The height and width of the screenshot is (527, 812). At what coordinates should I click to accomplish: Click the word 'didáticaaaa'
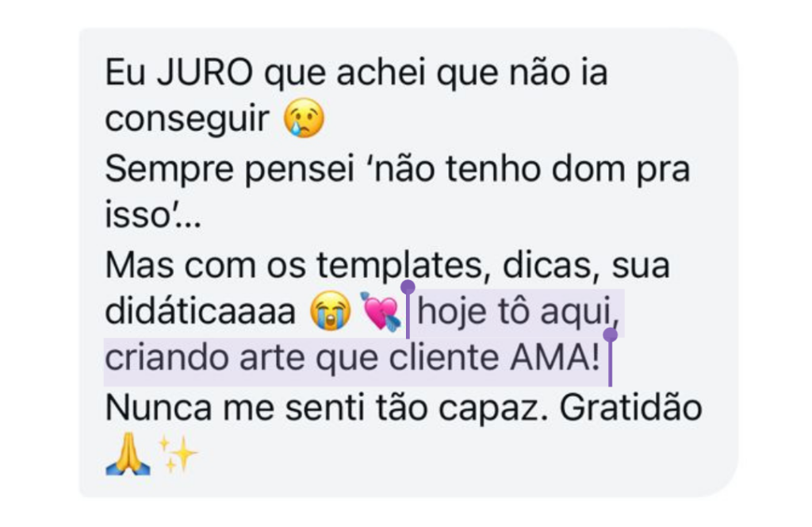pyautogui.click(x=201, y=311)
